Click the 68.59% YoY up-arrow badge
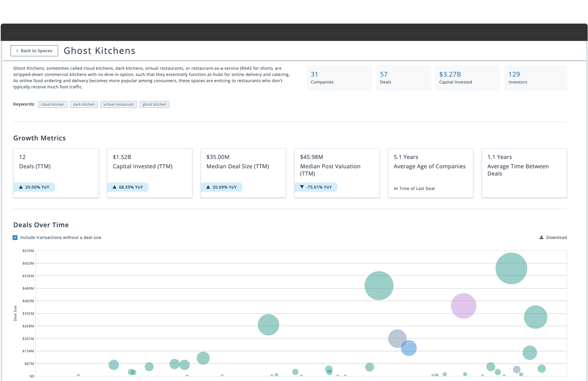The image size is (588, 381). [128, 187]
